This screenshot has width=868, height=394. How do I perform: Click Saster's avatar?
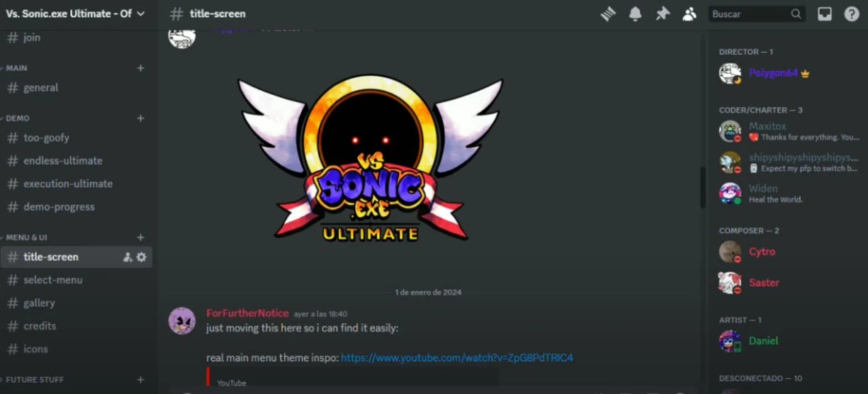730,283
